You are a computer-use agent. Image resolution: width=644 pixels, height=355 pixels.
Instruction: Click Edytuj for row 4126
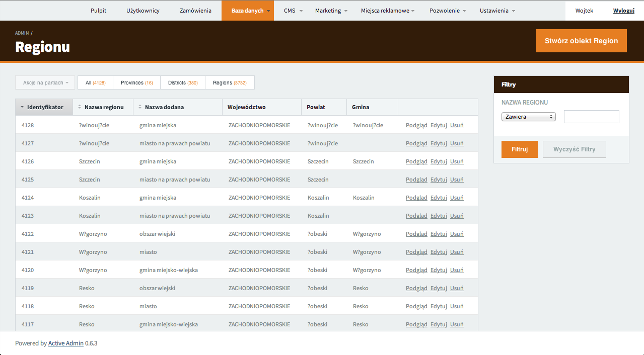439,161
